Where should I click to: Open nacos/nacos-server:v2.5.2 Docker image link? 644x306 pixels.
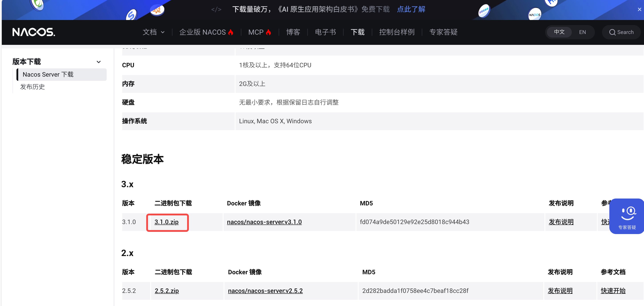point(265,290)
